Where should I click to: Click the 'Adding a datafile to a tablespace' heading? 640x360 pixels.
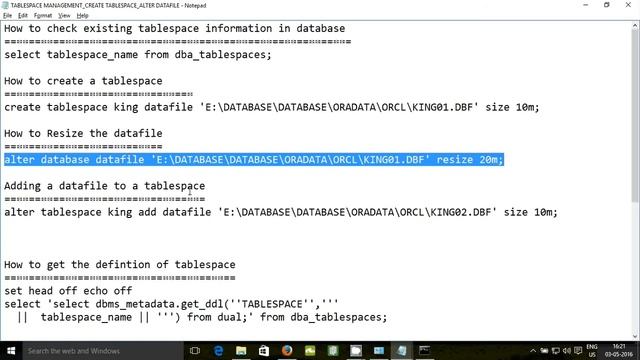(x=104, y=186)
